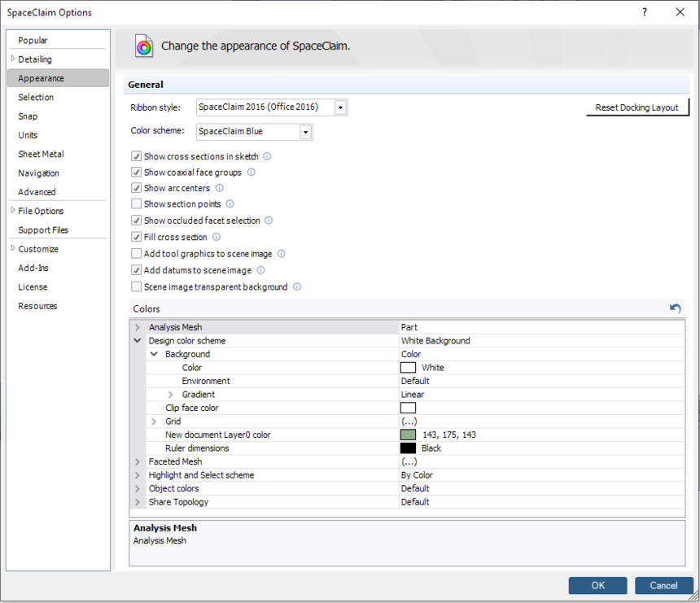Toggle Show cross sections in sketch checkbox
Viewport: 700px width, 603px height.
click(x=136, y=156)
